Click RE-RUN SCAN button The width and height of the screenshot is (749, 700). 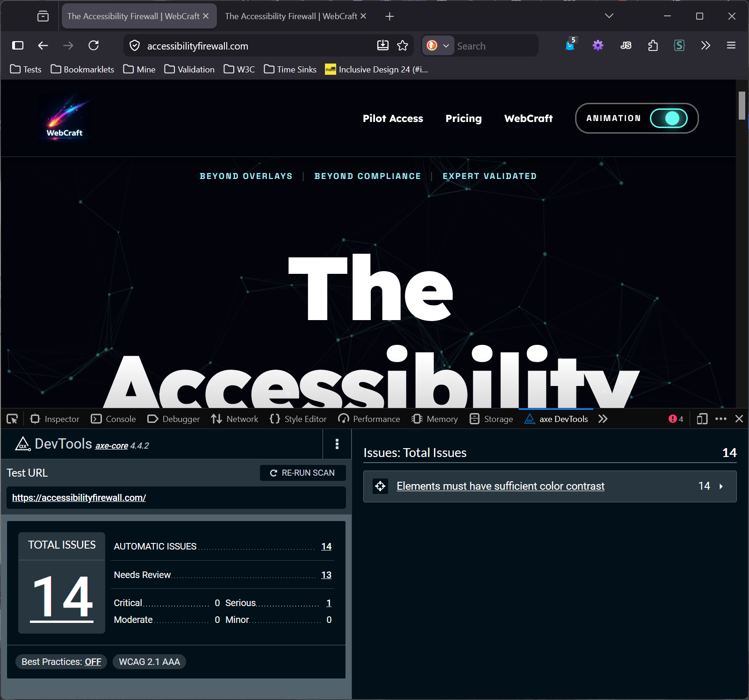302,473
